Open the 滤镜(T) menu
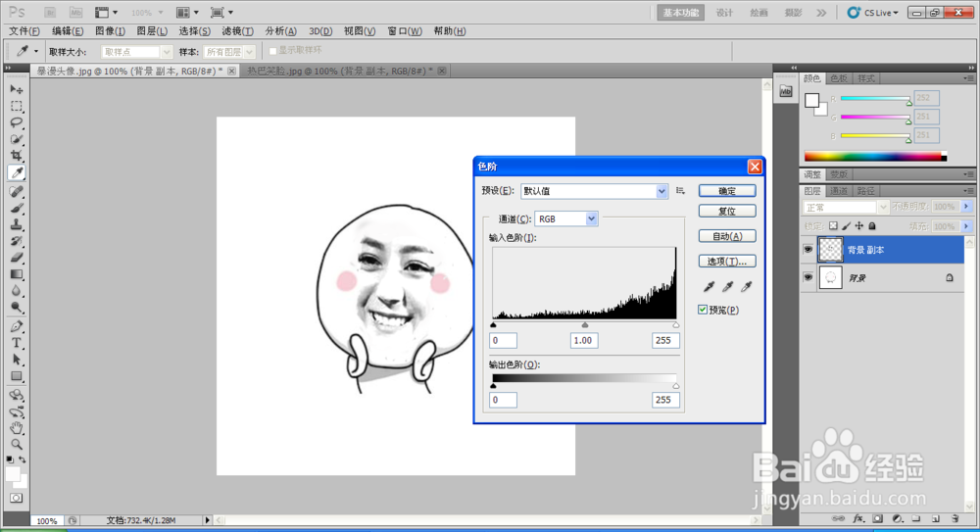This screenshot has height=532, width=980. coord(237,30)
